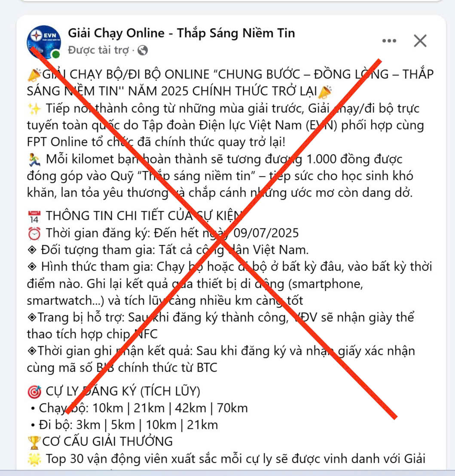Viewport: 455px width, 476px height.
Task: Click the green online status dot on avatar
Action: click(x=55, y=54)
